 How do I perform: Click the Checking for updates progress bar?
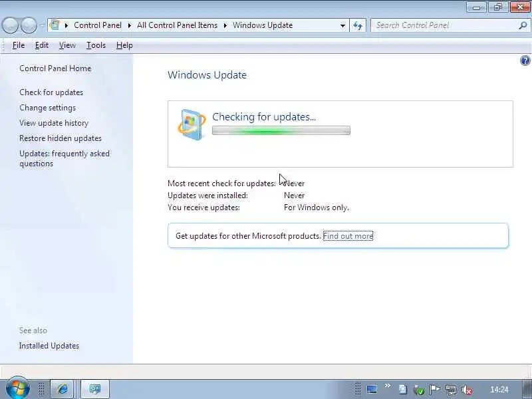click(281, 130)
